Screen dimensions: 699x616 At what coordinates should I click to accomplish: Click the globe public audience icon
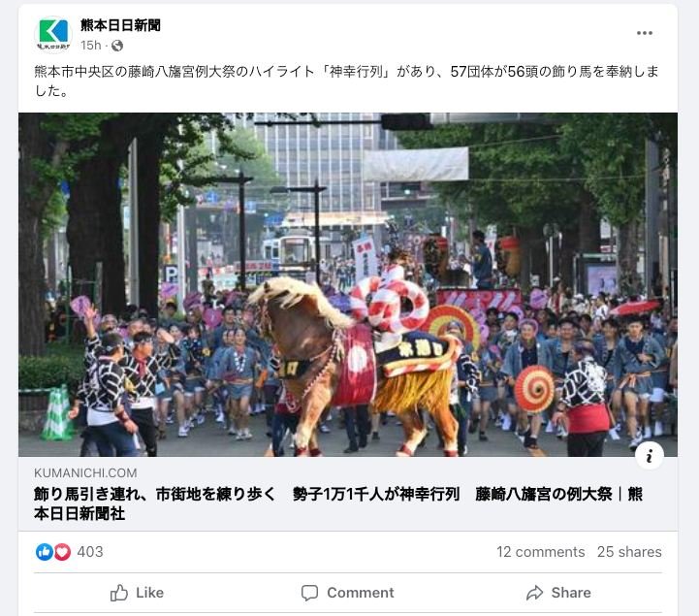click(117, 46)
